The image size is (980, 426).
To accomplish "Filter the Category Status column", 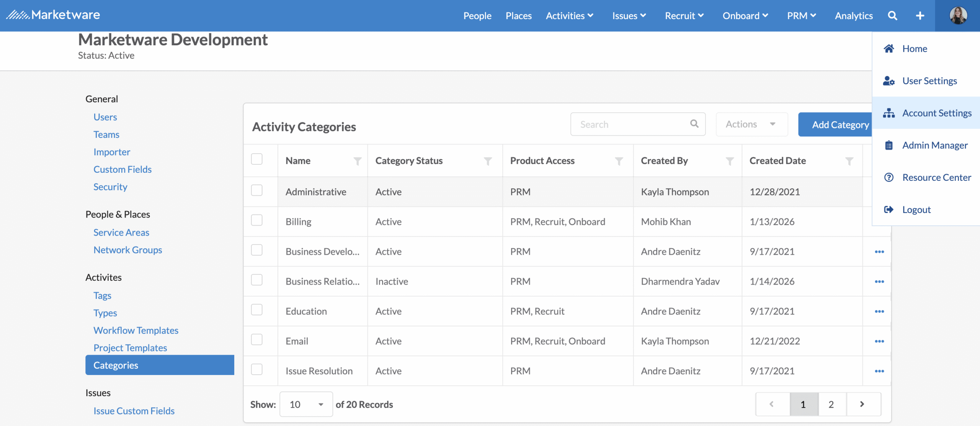I will coord(488,161).
